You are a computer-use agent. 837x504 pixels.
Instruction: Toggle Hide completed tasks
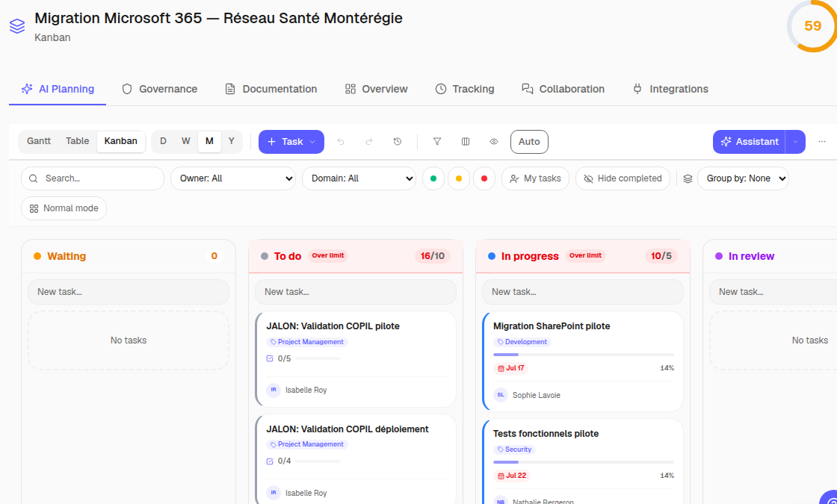[623, 178]
